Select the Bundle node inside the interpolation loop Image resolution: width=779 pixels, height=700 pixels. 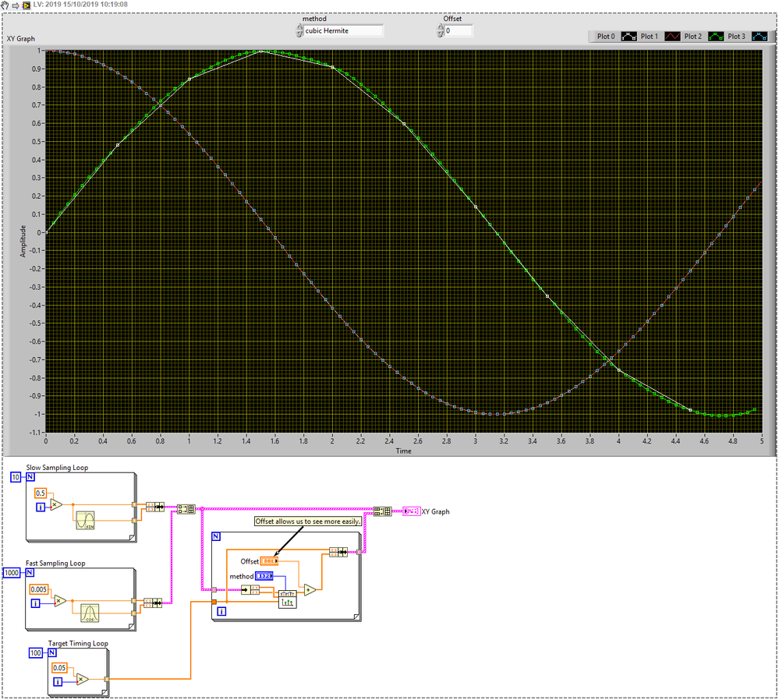pyautogui.click(x=338, y=552)
